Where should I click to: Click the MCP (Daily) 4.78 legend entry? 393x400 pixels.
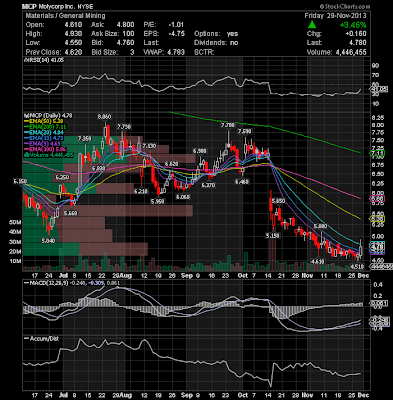[x=48, y=115]
